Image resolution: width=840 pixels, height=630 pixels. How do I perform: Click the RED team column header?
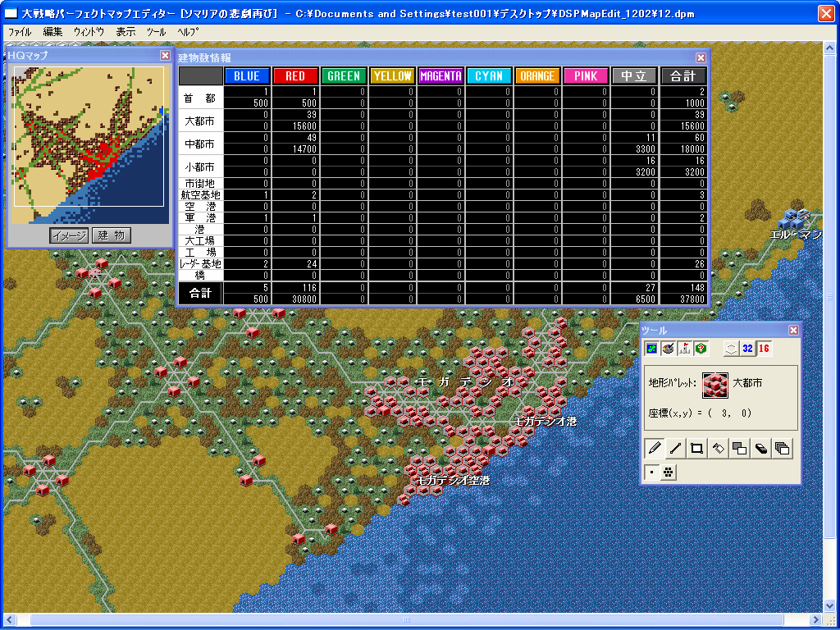coord(295,75)
